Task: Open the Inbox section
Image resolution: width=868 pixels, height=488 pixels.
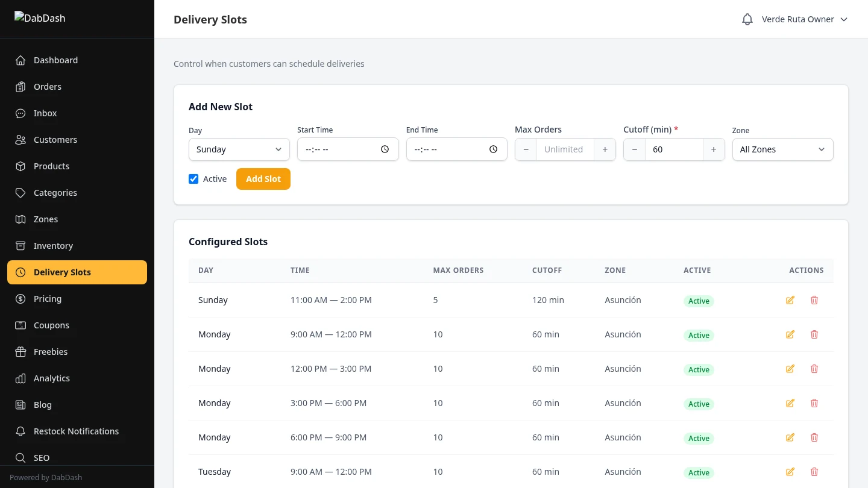Action: [x=45, y=113]
